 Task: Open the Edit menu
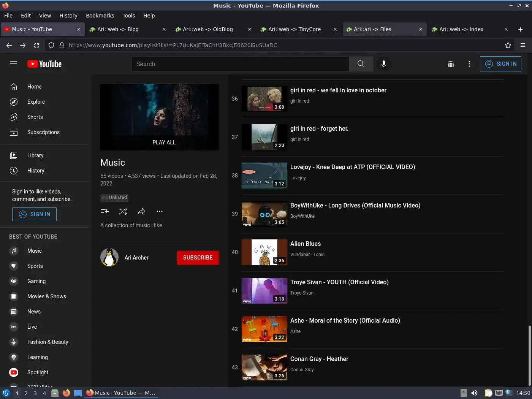coord(26,16)
